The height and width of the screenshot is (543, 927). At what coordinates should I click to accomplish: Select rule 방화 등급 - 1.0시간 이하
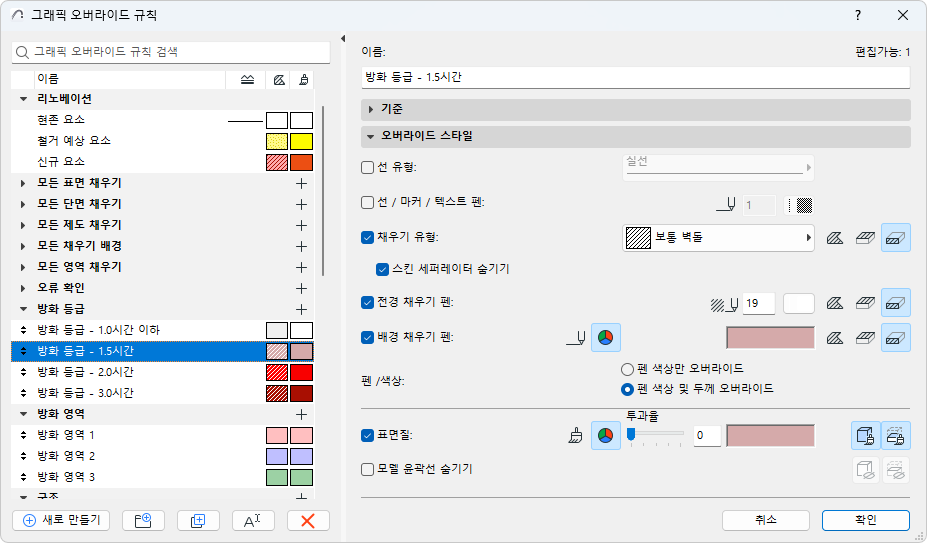pyautogui.click(x=163, y=330)
